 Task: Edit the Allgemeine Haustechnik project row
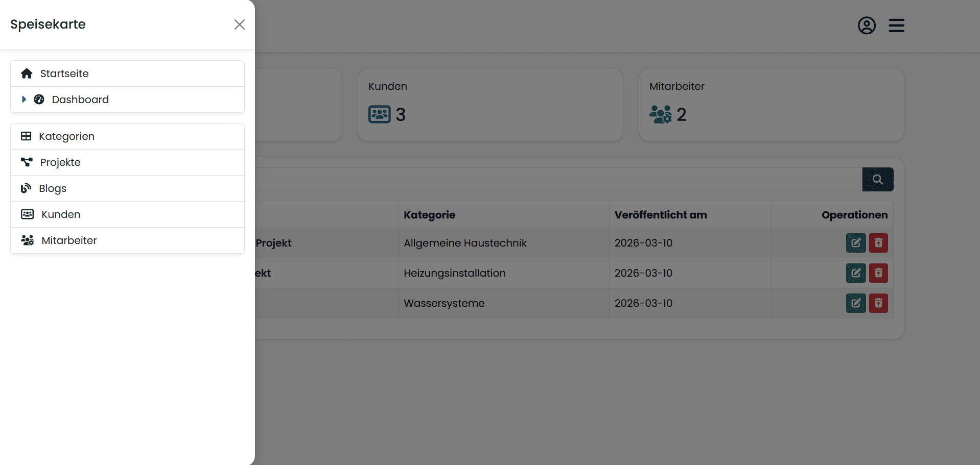coord(855,243)
